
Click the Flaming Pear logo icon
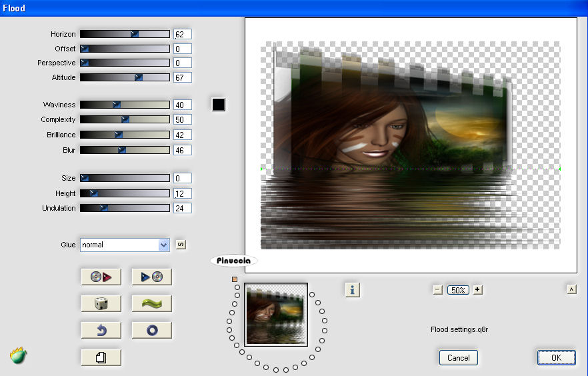click(x=18, y=355)
